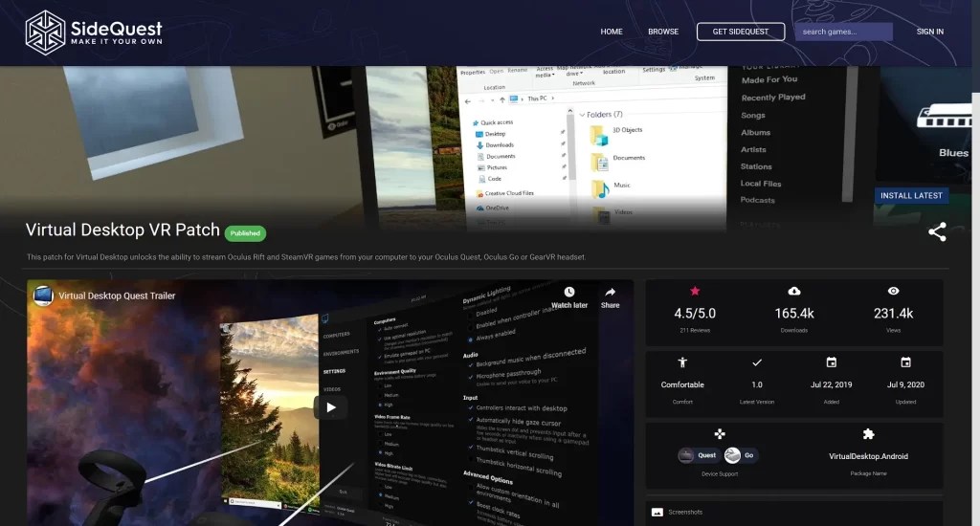Viewport: 980px width, 526px height.
Task: Select the Quest device chip
Action: pos(698,455)
